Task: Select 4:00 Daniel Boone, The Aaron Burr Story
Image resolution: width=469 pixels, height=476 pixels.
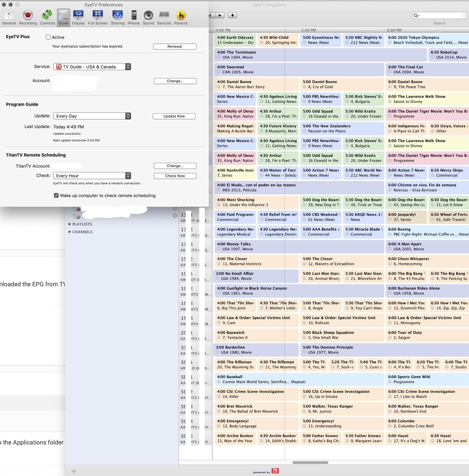Action: pyautogui.click(x=256, y=84)
